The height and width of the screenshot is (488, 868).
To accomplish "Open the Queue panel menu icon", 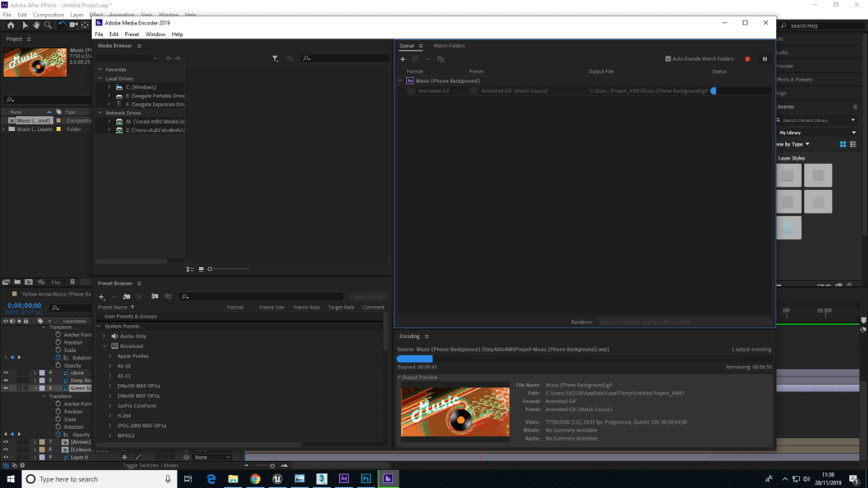I will (421, 46).
